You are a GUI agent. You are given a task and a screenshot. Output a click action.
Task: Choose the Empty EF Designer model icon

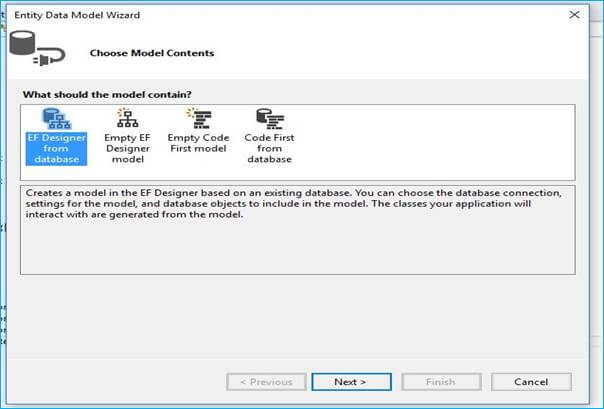click(x=127, y=119)
